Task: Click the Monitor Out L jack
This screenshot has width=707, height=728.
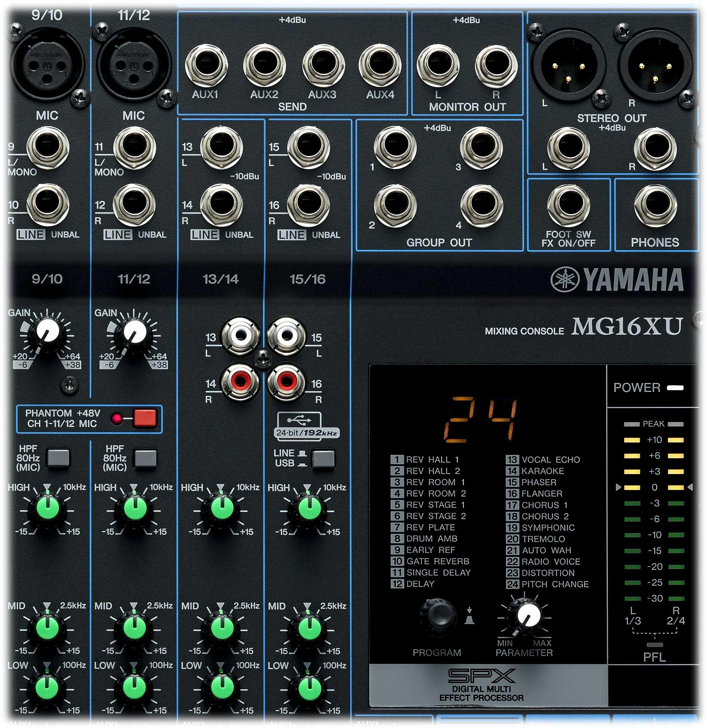Action: (438, 66)
